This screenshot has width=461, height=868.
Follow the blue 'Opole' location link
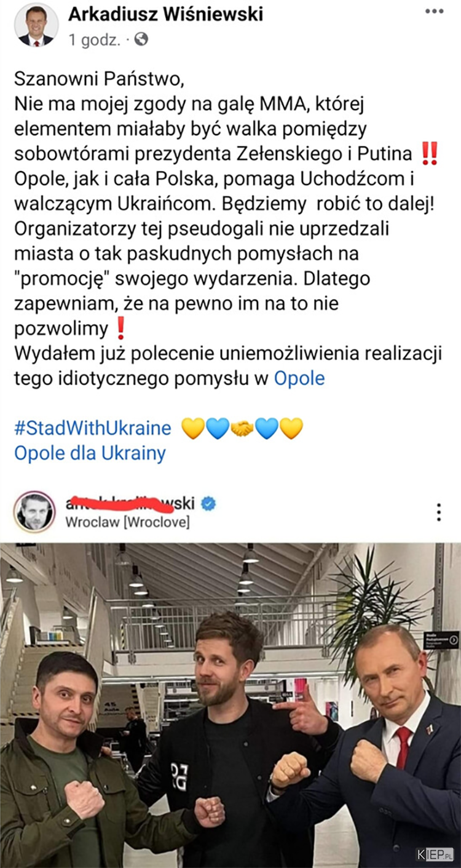coord(299,378)
